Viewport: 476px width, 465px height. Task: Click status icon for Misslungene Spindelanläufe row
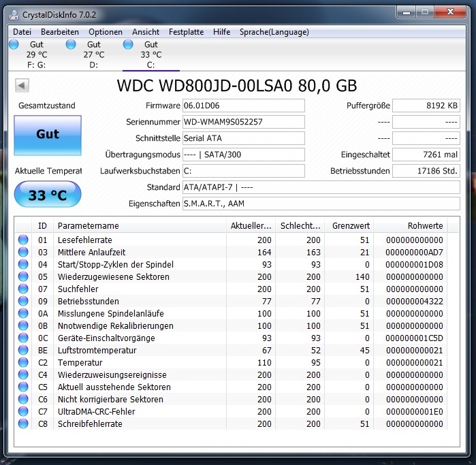[x=23, y=313]
